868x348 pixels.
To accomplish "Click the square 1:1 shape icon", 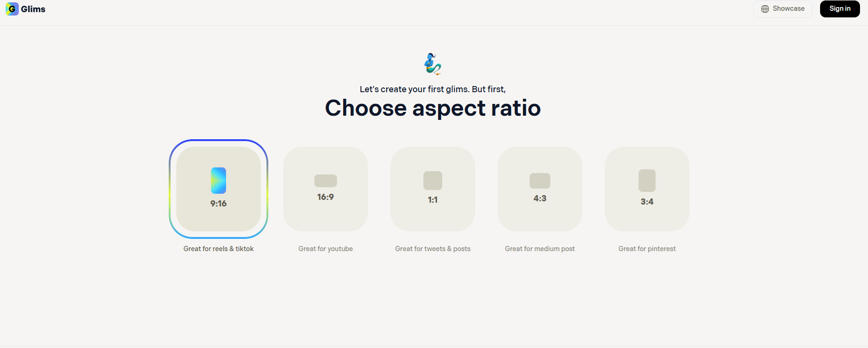I will (433, 181).
